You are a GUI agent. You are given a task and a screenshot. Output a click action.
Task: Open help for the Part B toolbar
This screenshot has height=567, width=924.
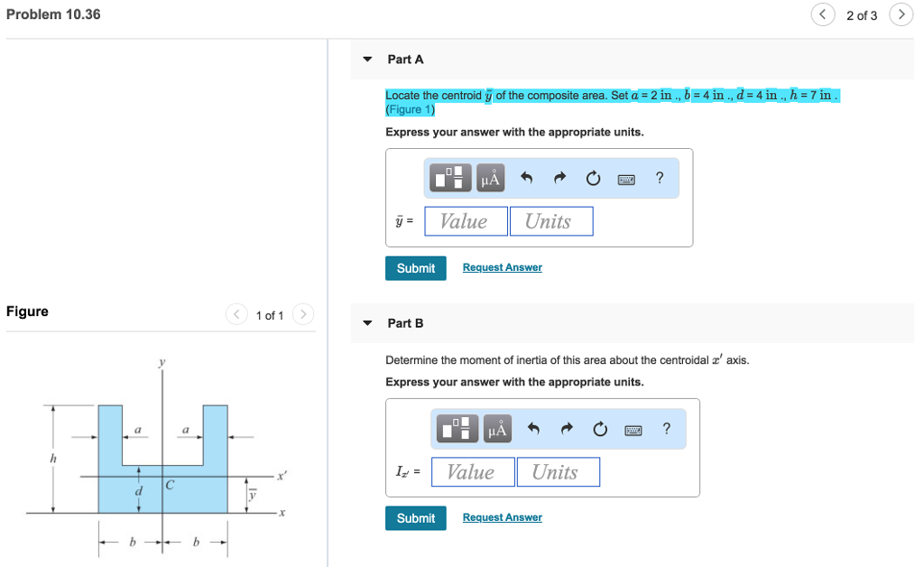[x=666, y=428]
